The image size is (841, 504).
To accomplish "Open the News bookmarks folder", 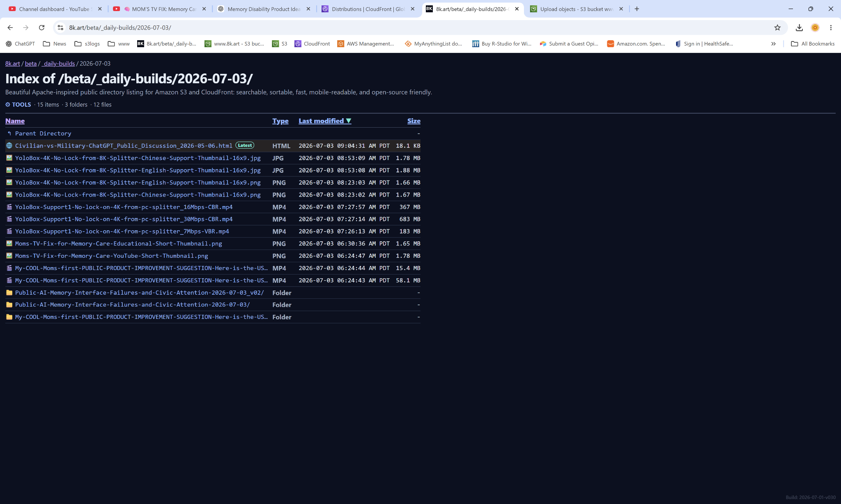I will [55, 44].
